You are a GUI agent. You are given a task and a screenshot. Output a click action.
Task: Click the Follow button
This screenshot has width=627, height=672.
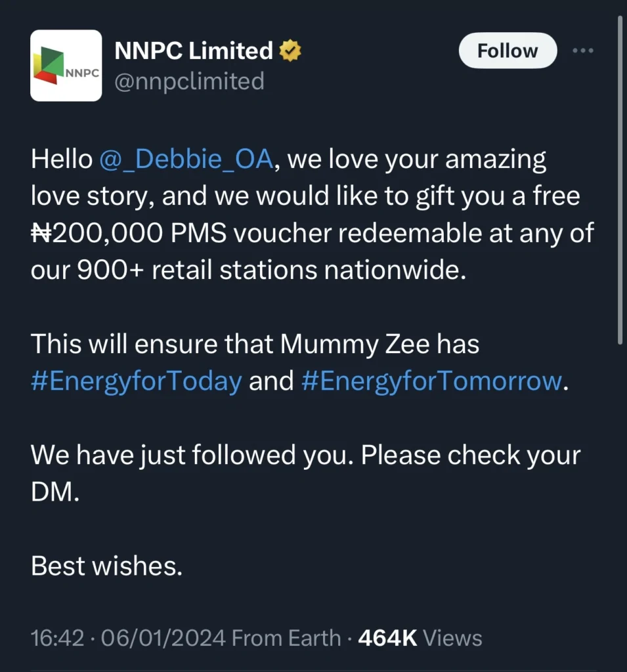[507, 50]
